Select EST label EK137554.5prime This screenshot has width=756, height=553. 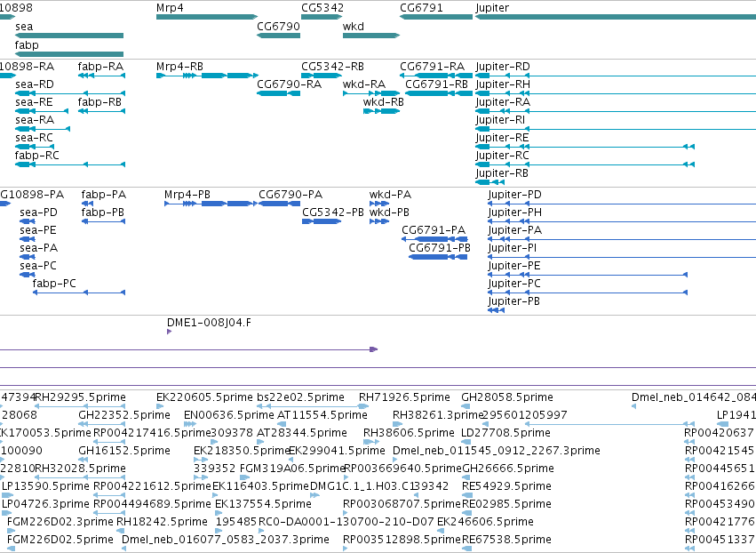pyautogui.click(x=263, y=504)
